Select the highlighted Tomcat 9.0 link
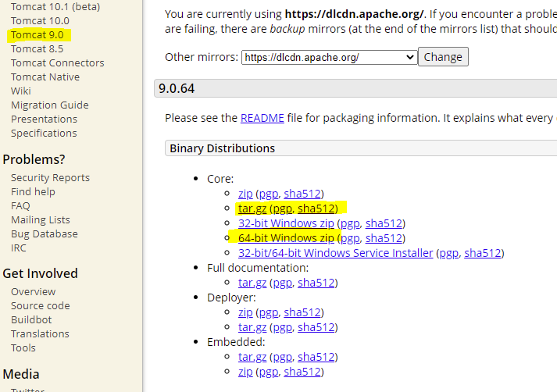The height and width of the screenshot is (392, 557). [37, 35]
